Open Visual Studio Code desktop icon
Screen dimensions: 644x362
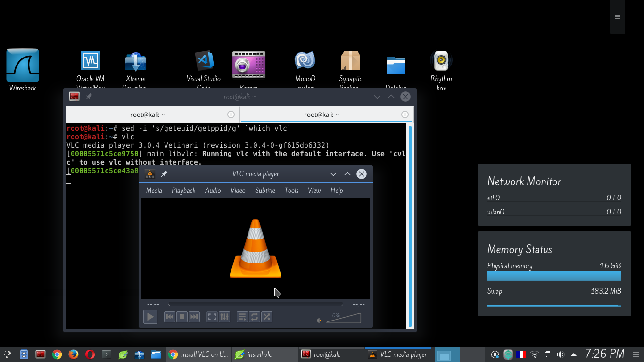coord(204,69)
